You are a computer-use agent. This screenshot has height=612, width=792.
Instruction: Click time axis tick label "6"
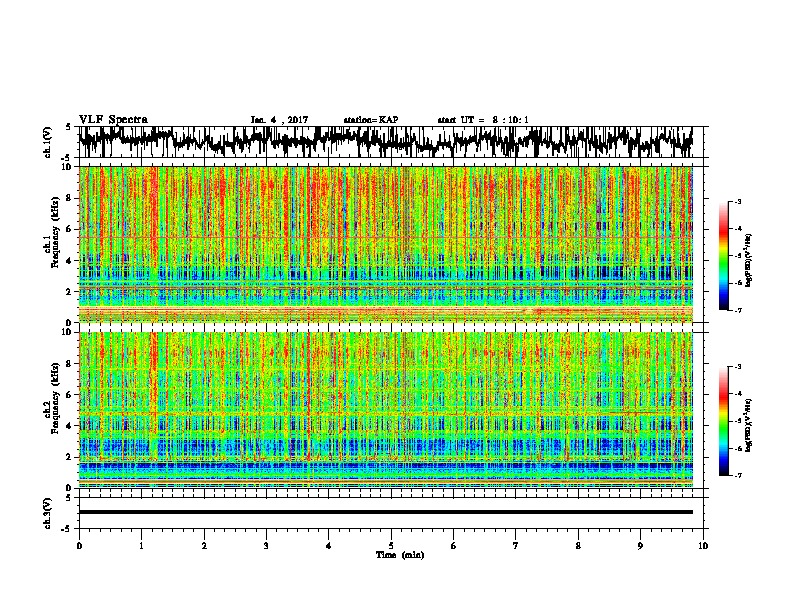pos(454,546)
